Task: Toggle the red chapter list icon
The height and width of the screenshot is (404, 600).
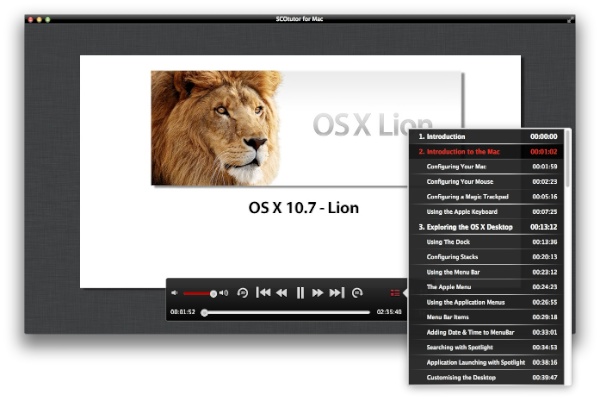Action: click(x=395, y=293)
